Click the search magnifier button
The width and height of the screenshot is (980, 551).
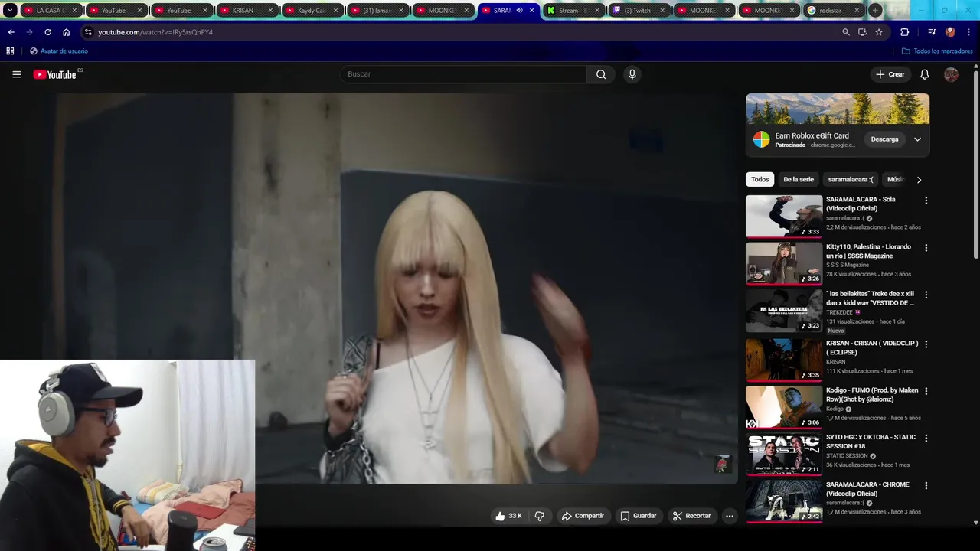(601, 74)
